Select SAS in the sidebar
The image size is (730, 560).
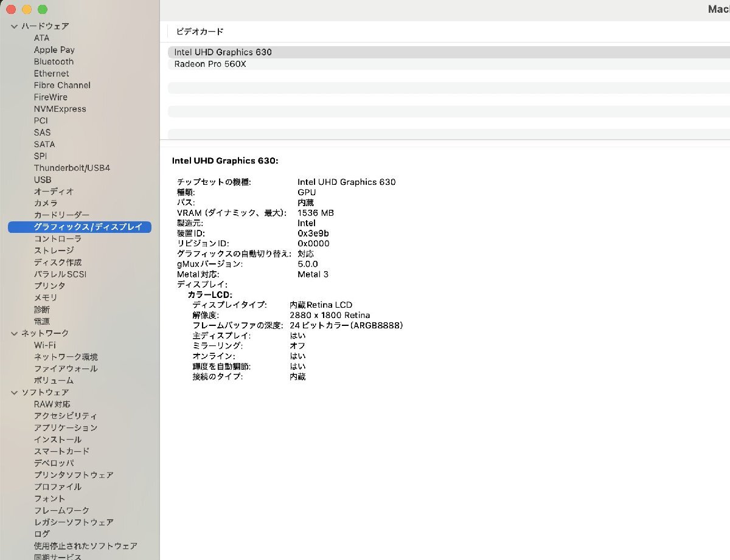(43, 133)
